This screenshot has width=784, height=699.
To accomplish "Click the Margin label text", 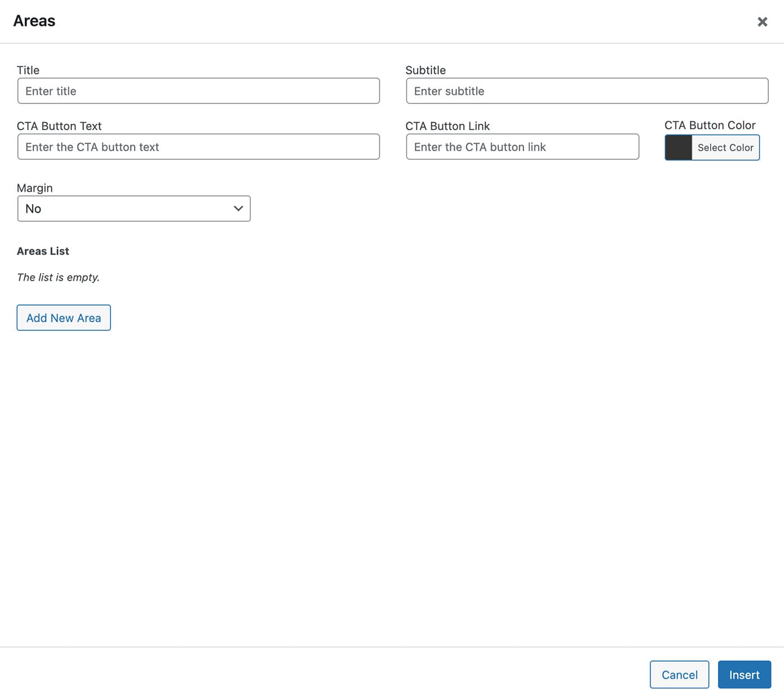I will coord(35,188).
